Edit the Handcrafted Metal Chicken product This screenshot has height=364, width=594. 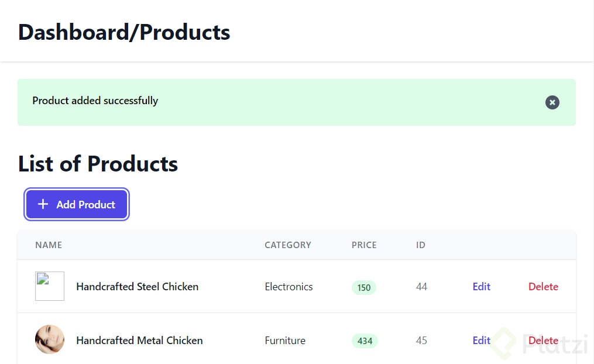click(482, 340)
